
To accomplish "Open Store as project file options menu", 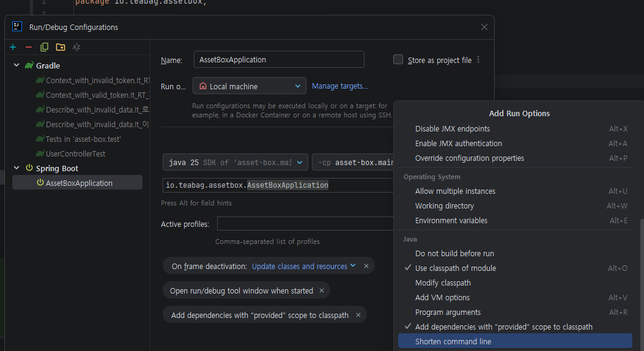I will coord(478,60).
